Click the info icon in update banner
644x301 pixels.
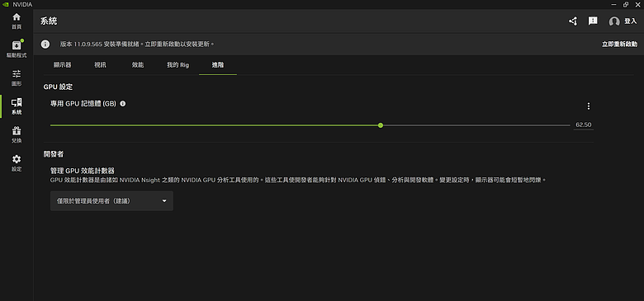click(x=45, y=44)
